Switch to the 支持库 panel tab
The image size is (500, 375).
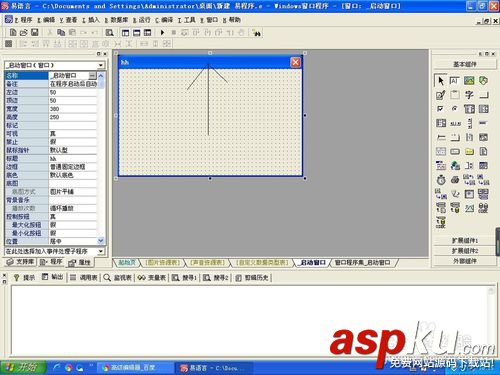click(21, 262)
